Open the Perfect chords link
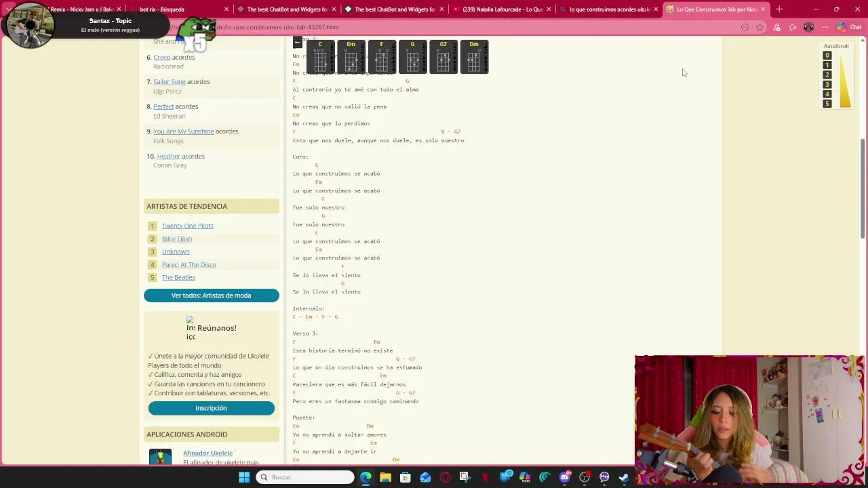Screen dimensions: 868x488 pyautogui.click(x=163, y=106)
